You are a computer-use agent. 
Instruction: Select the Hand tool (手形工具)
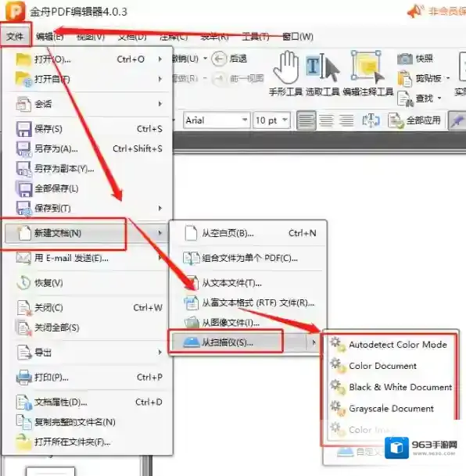[x=285, y=73]
